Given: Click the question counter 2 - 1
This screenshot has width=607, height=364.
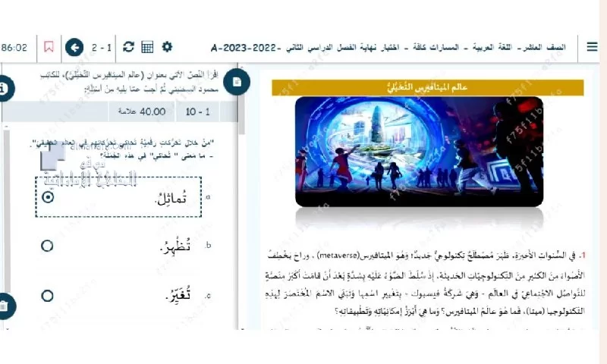Looking at the screenshot, I should coord(102,48).
